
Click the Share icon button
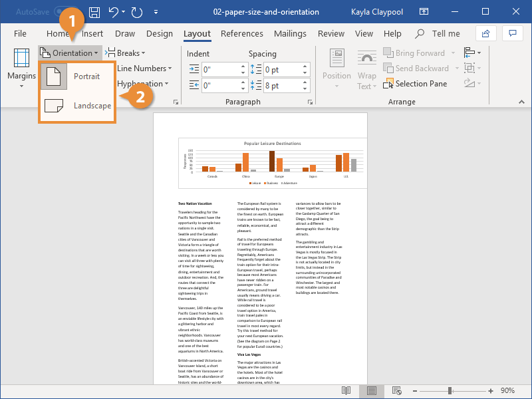click(x=485, y=33)
